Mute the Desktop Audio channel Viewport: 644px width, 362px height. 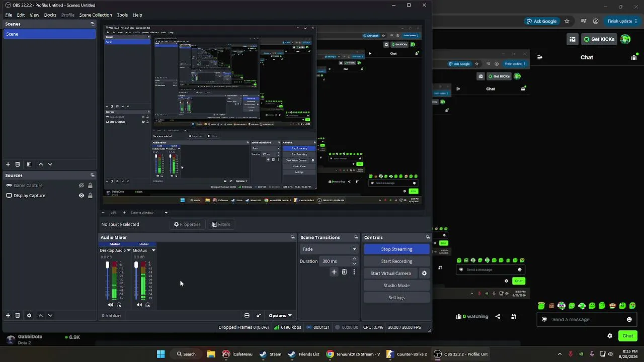coord(111,305)
